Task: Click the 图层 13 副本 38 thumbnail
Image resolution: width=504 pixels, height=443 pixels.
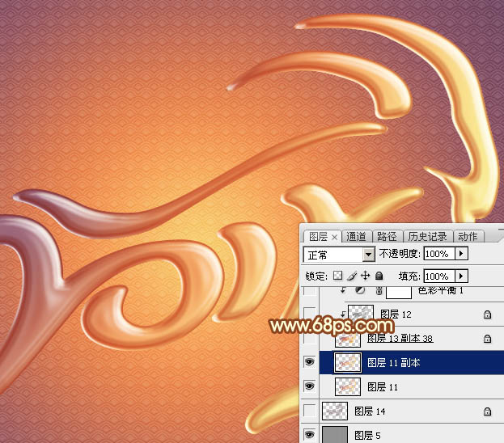Action: pyautogui.click(x=348, y=340)
